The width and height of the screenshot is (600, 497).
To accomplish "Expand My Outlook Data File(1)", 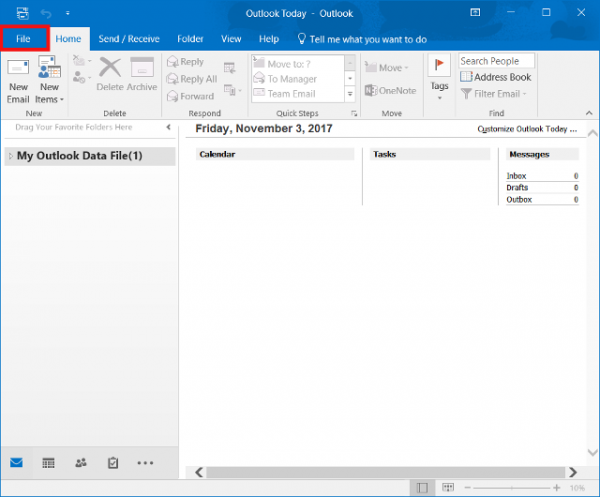I will click(x=11, y=156).
